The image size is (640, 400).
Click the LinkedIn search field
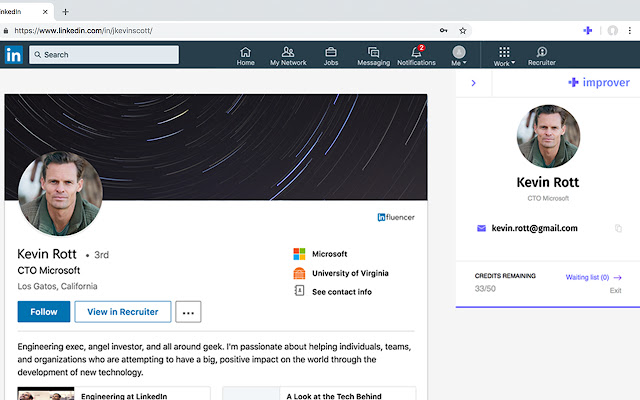104,55
